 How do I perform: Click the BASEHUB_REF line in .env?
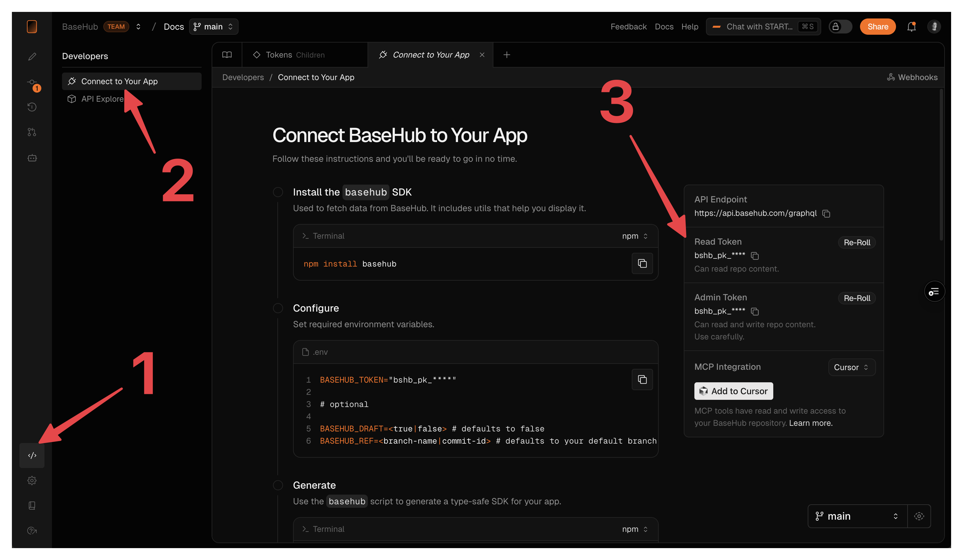[488, 441]
